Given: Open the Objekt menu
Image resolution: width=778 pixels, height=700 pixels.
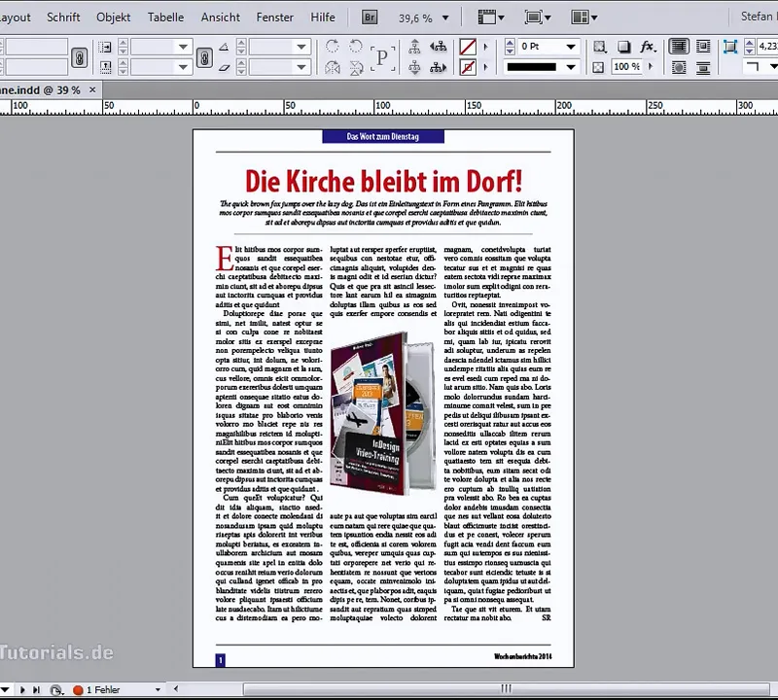Looking at the screenshot, I should tap(113, 17).
